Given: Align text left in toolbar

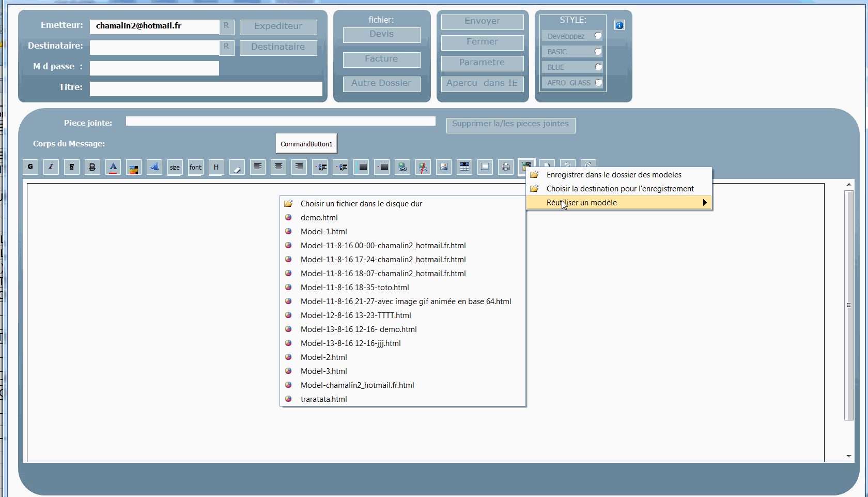Looking at the screenshot, I should coord(258,167).
